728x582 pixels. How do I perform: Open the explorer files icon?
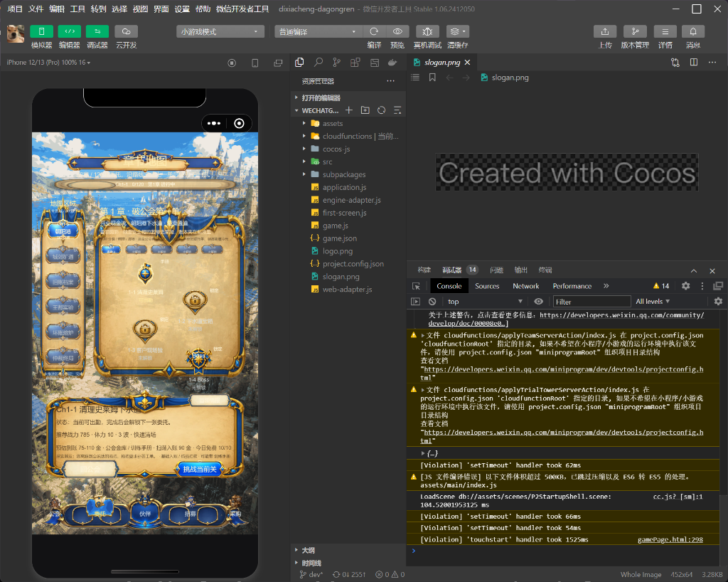tap(299, 62)
